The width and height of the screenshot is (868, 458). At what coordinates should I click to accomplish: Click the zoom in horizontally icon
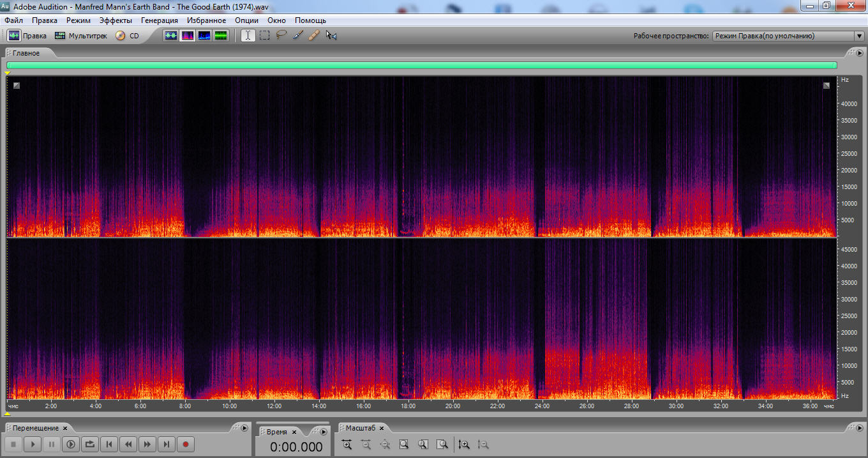(347, 445)
